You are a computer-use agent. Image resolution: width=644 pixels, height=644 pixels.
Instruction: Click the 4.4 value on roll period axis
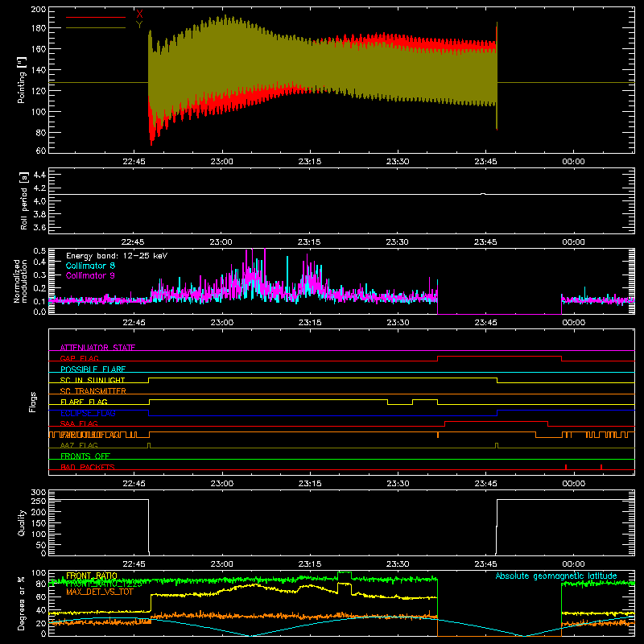coord(39,175)
